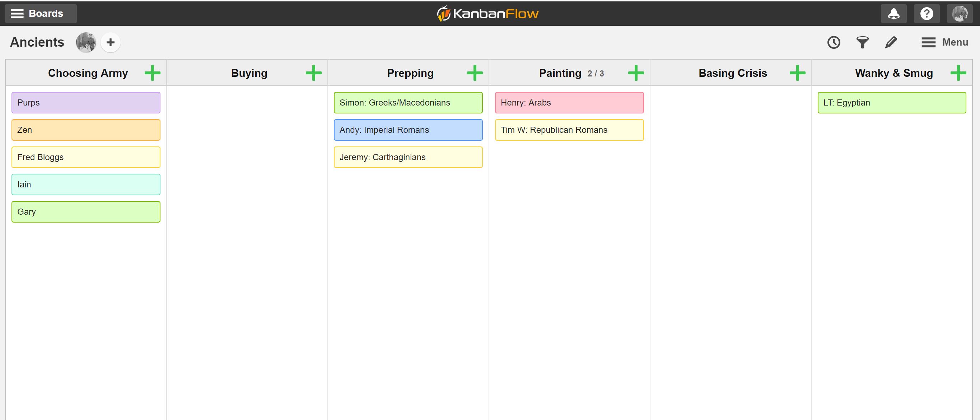
Task: Open the notifications bell icon
Action: coord(893,14)
